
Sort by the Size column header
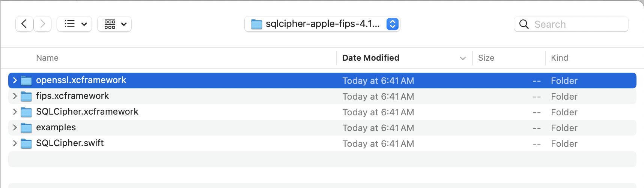[486, 58]
